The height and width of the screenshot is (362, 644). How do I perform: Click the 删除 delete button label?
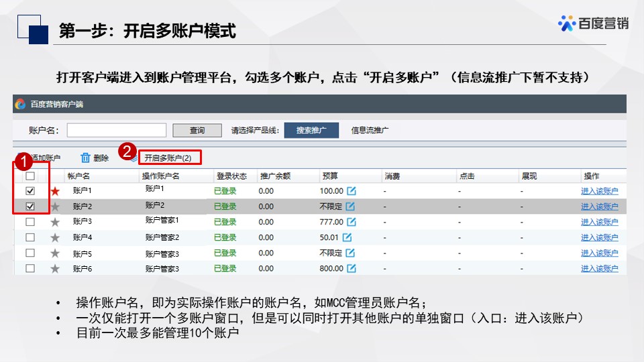coord(101,158)
